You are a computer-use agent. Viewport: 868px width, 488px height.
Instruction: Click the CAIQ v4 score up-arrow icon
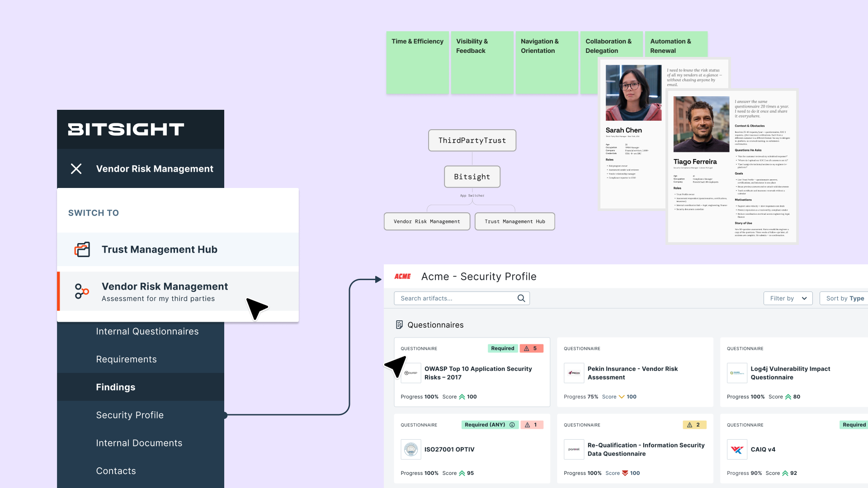click(x=785, y=473)
